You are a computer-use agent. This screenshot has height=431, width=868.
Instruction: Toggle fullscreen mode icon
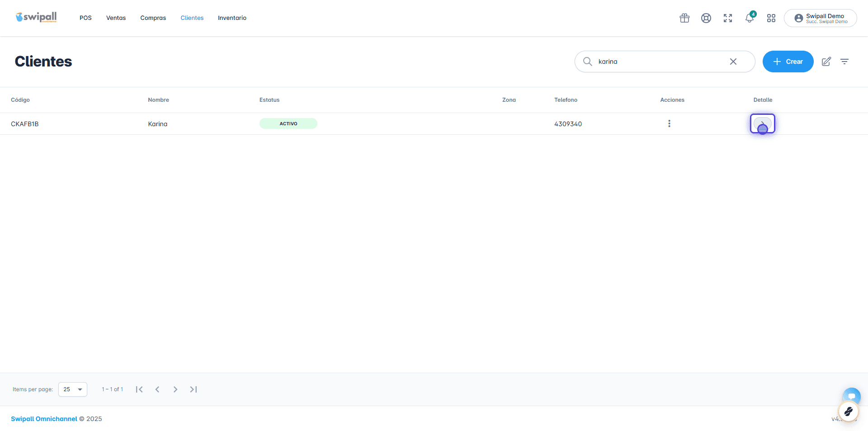(x=728, y=18)
